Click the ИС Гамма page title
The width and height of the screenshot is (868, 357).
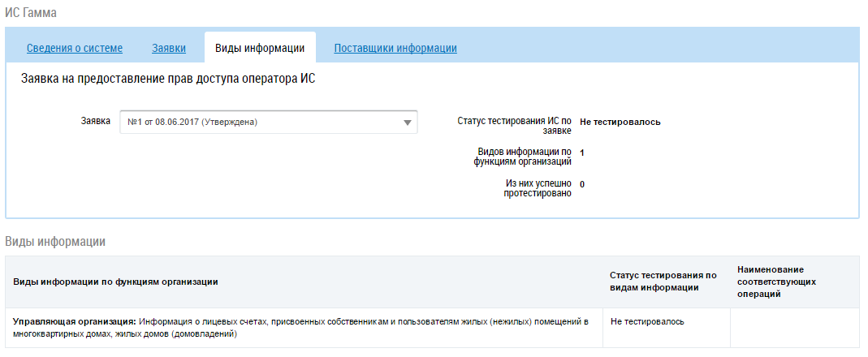tap(31, 13)
